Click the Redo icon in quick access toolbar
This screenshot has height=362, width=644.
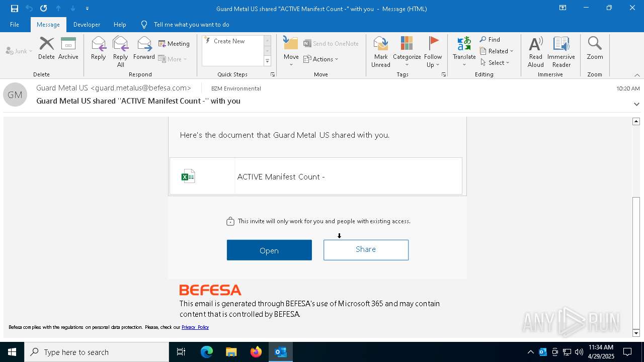pos(44,9)
